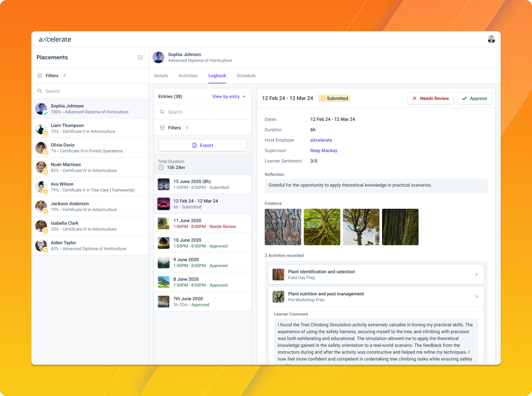Click Aiden Taylor's avatar

[x=41, y=245]
